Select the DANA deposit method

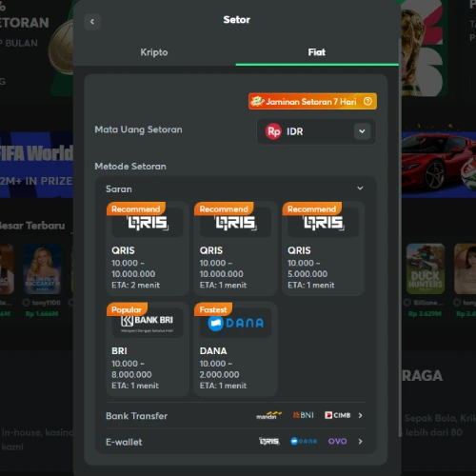pyautogui.click(x=235, y=349)
